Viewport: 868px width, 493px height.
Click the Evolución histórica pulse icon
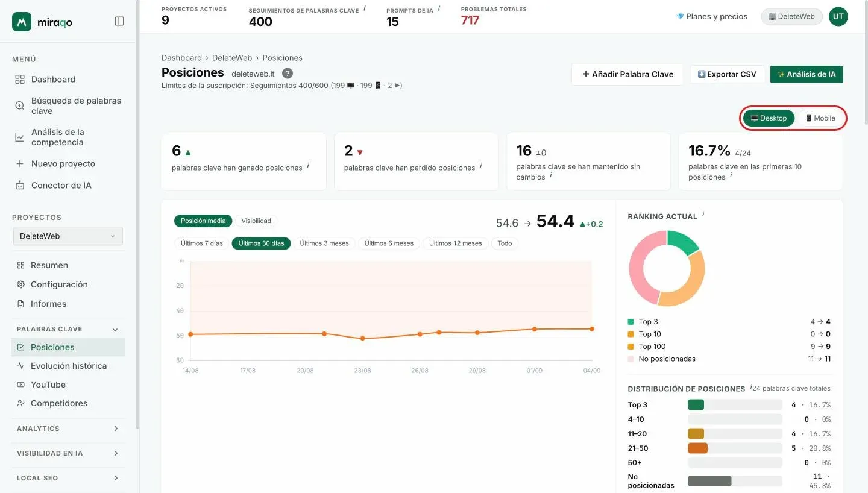(x=20, y=366)
